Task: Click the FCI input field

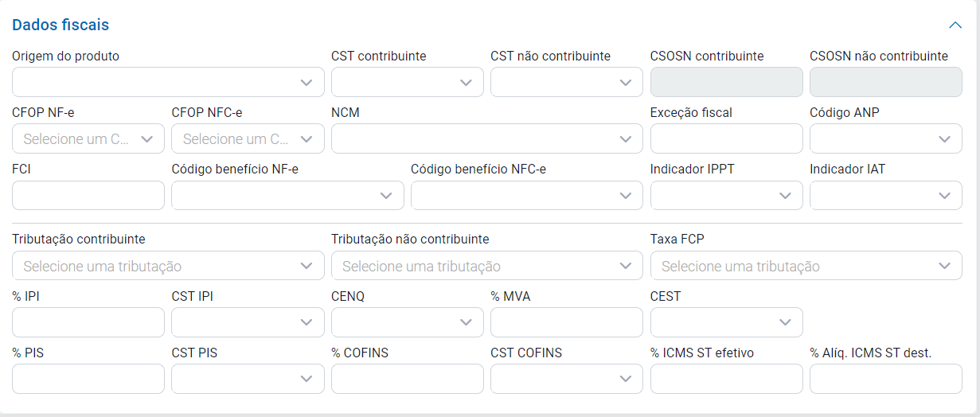Action: click(88, 195)
